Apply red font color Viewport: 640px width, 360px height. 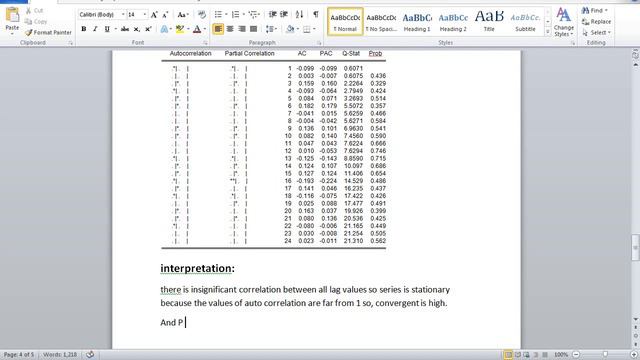click(x=197, y=29)
